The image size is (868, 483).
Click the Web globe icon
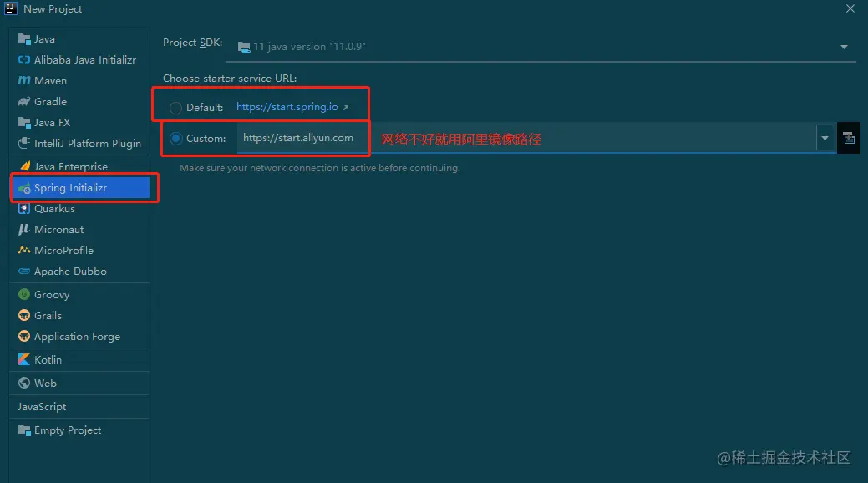click(23, 383)
